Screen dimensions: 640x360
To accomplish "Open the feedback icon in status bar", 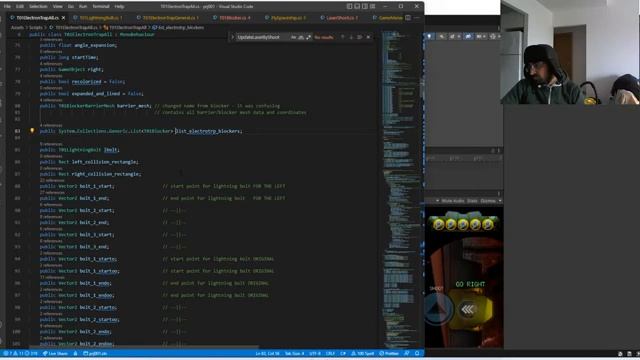I will click(x=407, y=353).
